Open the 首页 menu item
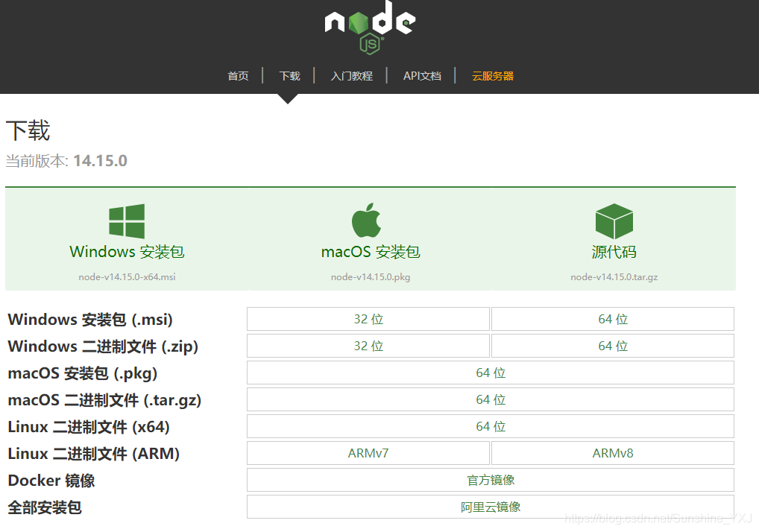Viewport: 759px width, 532px height. tap(238, 76)
